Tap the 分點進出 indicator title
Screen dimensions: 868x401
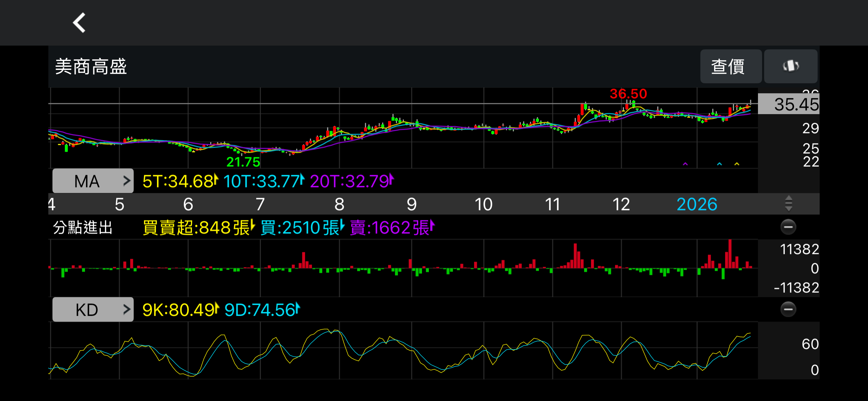point(83,228)
